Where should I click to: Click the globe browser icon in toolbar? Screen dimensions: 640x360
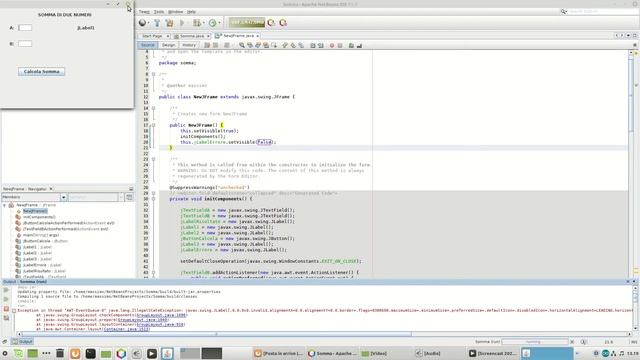(142, 23)
